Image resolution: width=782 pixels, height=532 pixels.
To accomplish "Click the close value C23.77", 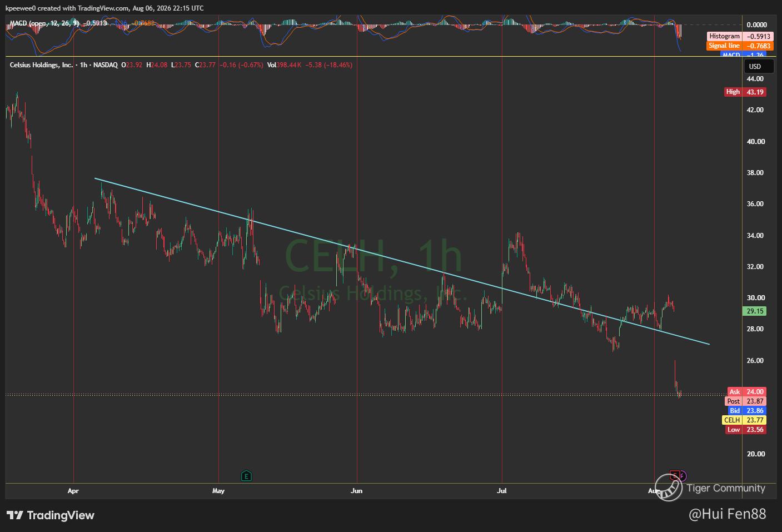I will (x=205, y=65).
